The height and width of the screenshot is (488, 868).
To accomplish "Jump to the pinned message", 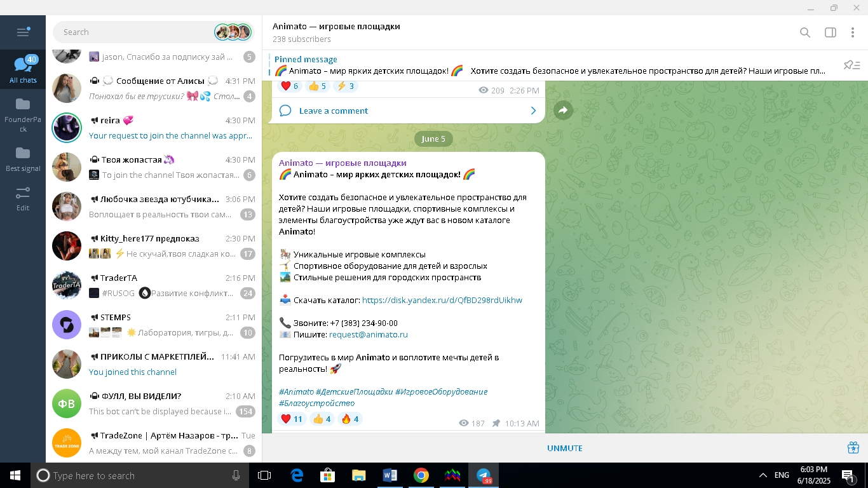I will (550, 65).
